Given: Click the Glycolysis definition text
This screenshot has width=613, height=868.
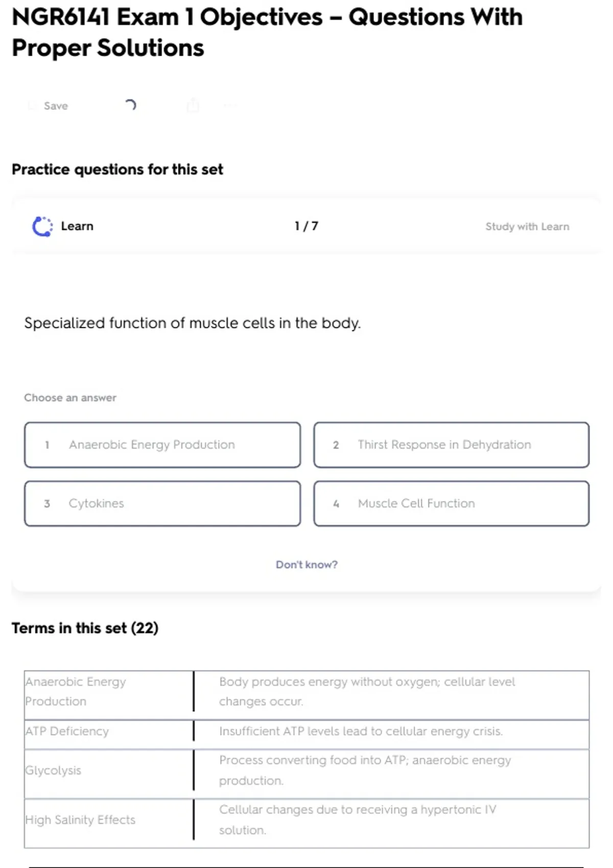Looking at the screenshot, I should coord(365,770).
